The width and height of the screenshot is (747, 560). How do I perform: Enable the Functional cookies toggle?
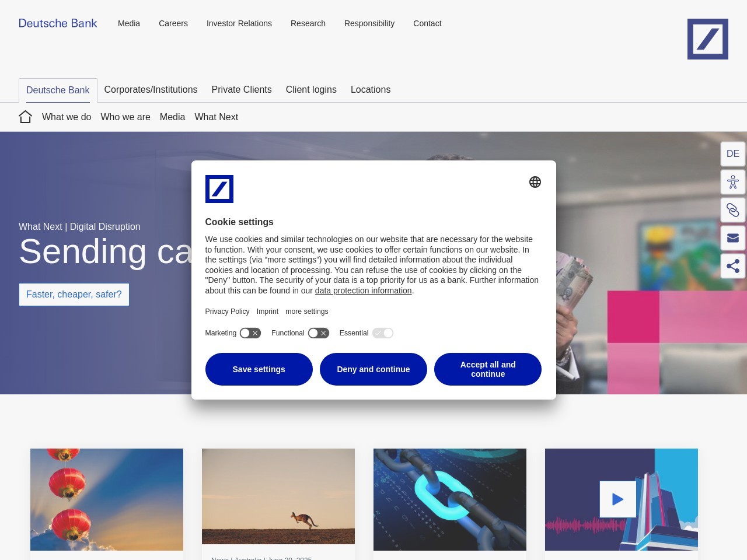click(x=318, y=332)
